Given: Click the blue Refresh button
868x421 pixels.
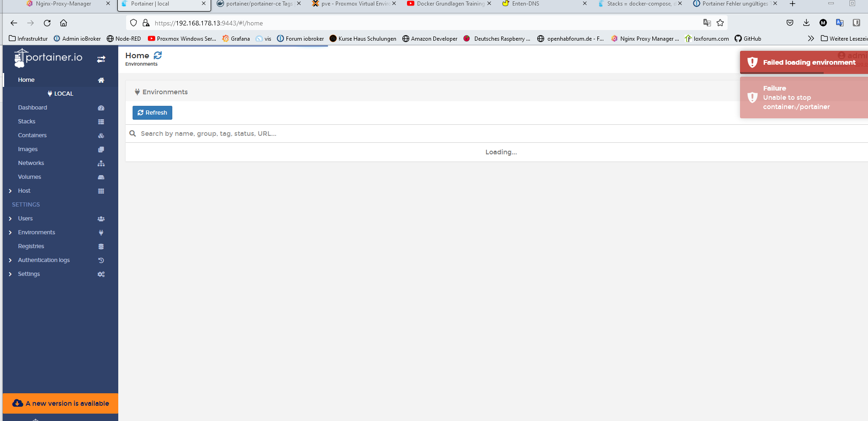Looking at the screenshot, I should click(152, 113).
